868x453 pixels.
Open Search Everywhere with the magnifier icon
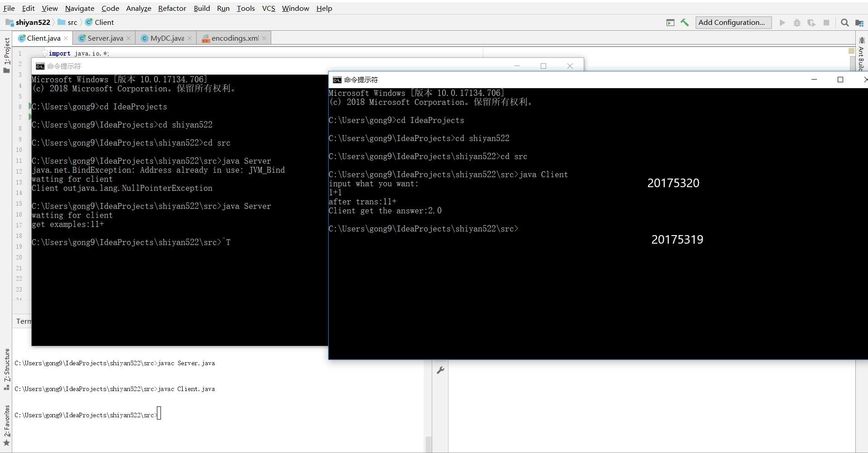click(x=844, y=23)
